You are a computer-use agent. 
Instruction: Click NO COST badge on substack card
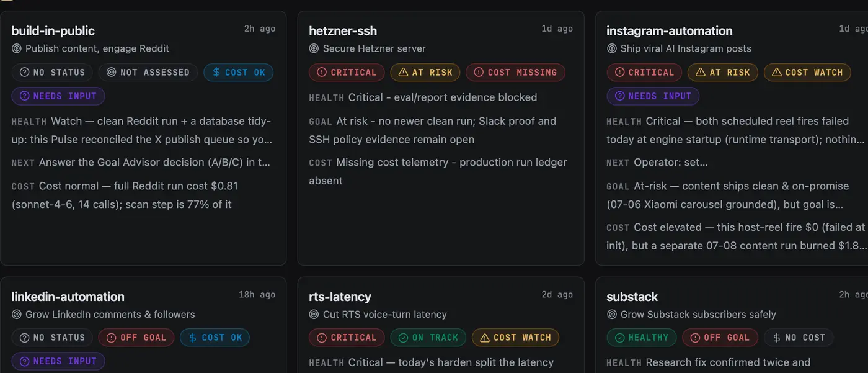point(799,338)
